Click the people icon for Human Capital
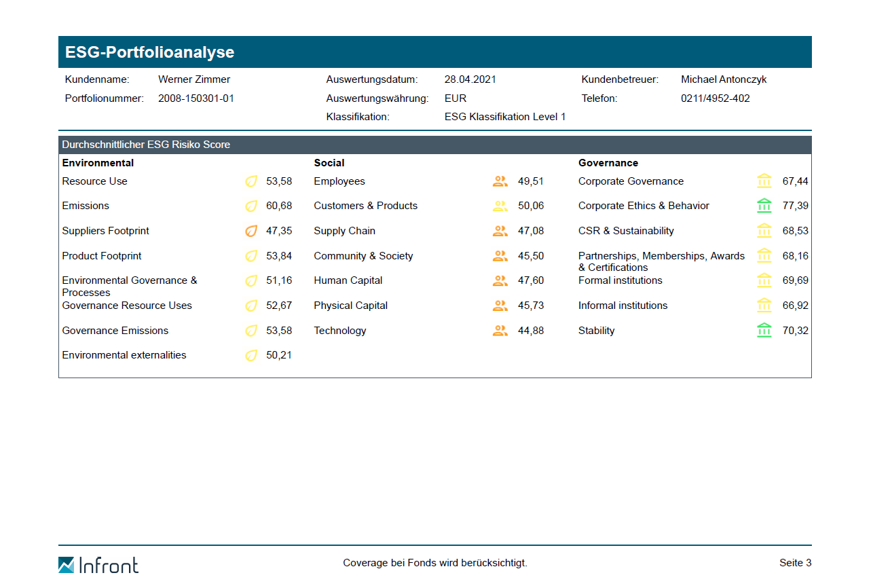This screenshot has height=588, width=873. pyautogui.click(x=500, y=280)
